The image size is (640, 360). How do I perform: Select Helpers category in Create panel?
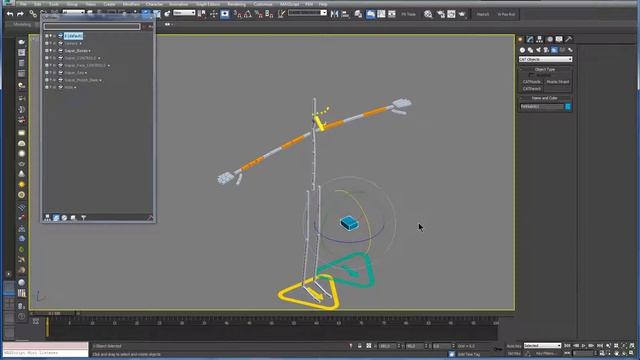pyautogui.click(x=554, y=50)
